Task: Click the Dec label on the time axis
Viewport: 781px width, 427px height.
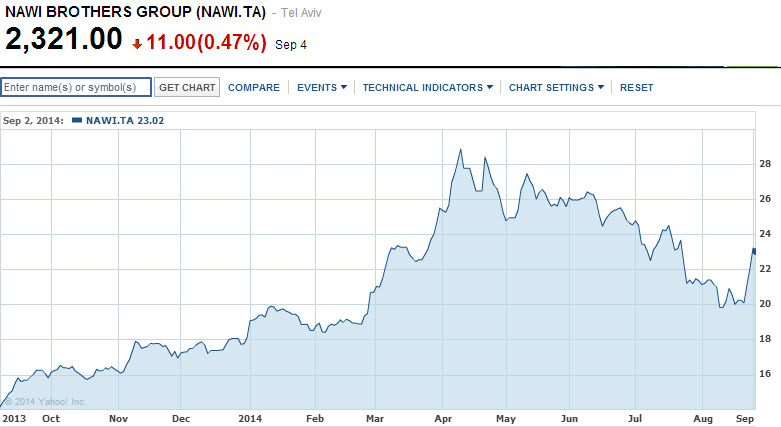Action: pyautogui.click(x=181, y=419)
